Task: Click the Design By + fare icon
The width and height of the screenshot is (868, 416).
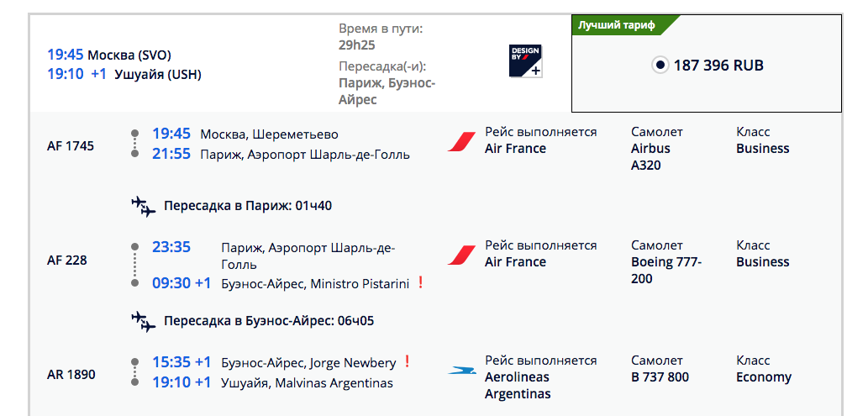Action: (x=525, y=61)
